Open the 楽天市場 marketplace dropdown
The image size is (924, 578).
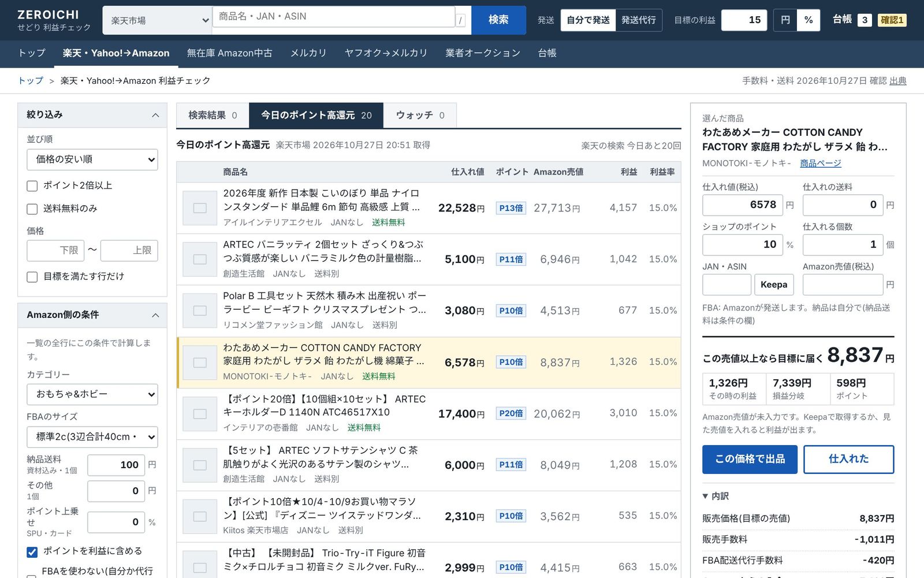tap(158, 20)
